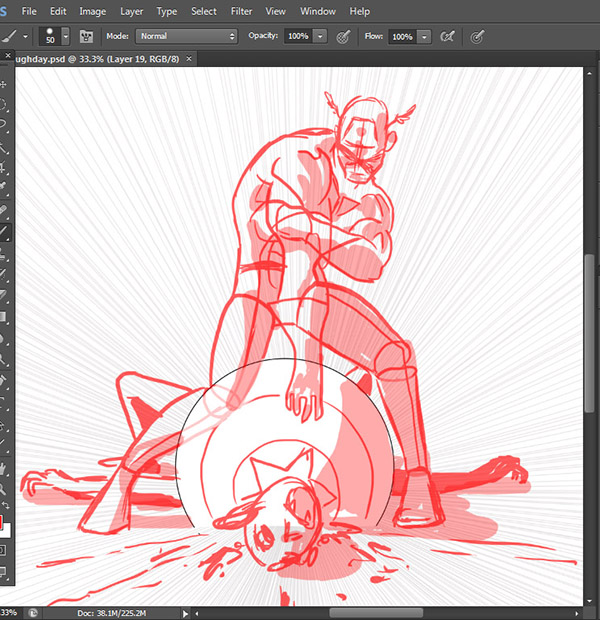Viewport: 600px width, 620px height.
Task: Click the Flow percentage field
Action: (402, 36)
